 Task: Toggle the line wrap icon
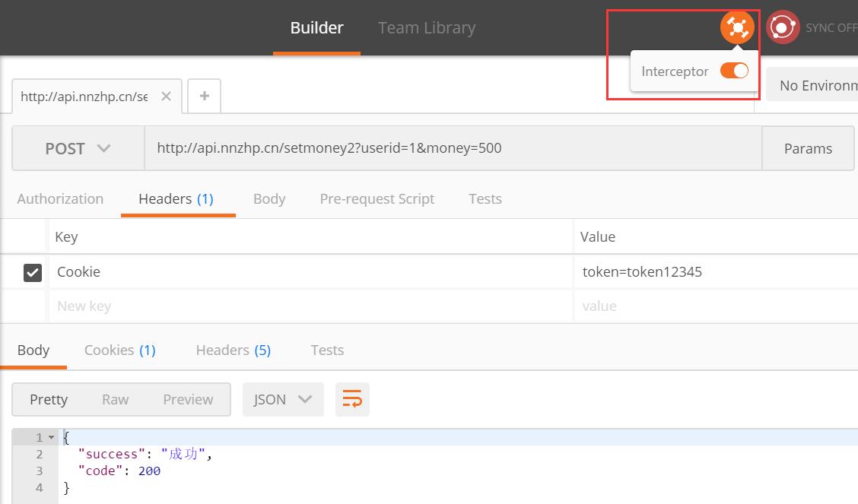pyautogui.click(x=352, y=400)
